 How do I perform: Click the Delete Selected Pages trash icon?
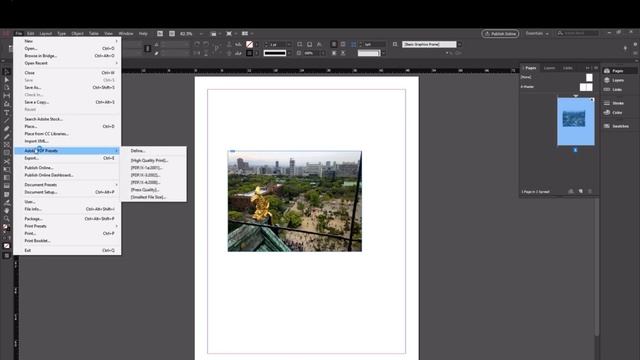590,191
